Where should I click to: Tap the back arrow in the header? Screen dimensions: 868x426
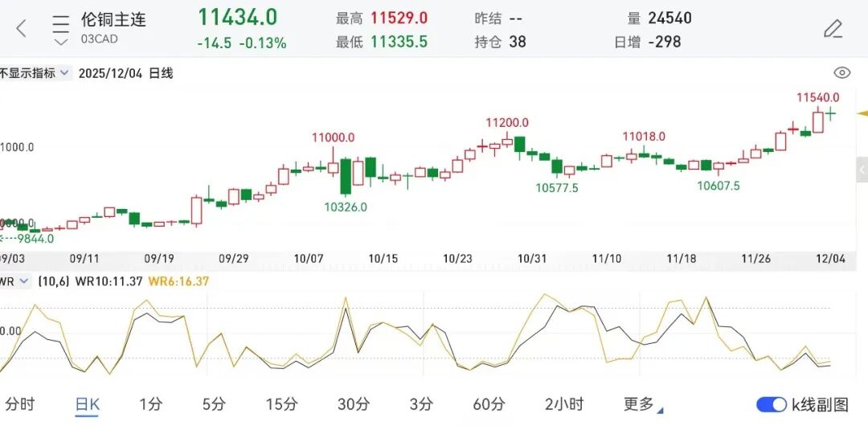point(22,29)
